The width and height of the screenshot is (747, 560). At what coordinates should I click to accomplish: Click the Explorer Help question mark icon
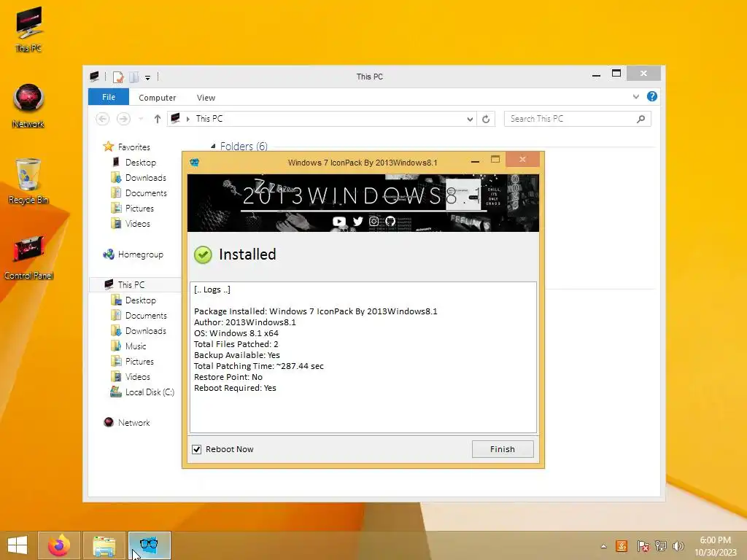coord(651,97)
